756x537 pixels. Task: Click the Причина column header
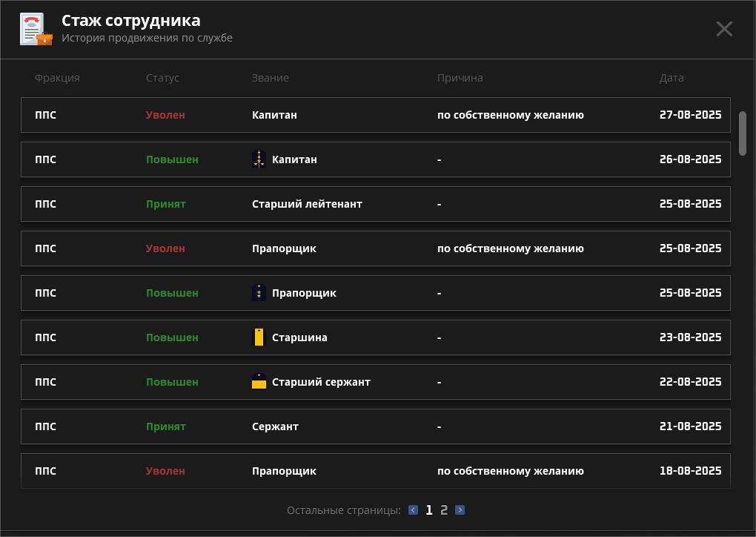pos(460,78)
